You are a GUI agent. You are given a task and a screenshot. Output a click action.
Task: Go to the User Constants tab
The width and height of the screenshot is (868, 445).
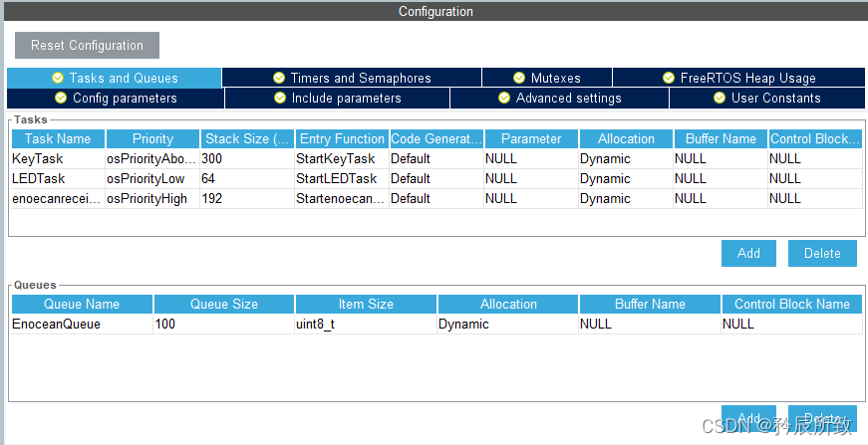(x=766, y=98)
